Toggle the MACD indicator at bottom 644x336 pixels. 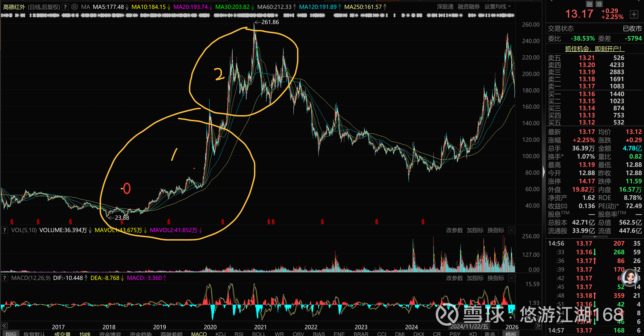(x=199, y=334)
